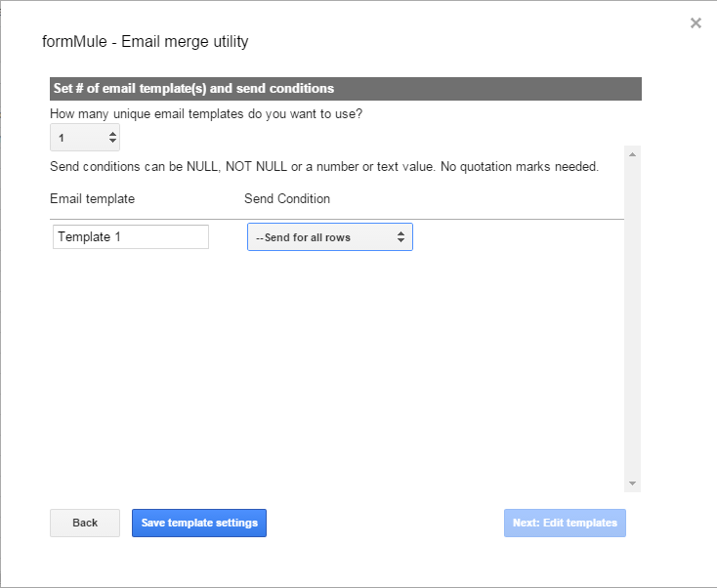The image size is (717, 588).
Task: Click Save template settings button
Action: [199, 523]
